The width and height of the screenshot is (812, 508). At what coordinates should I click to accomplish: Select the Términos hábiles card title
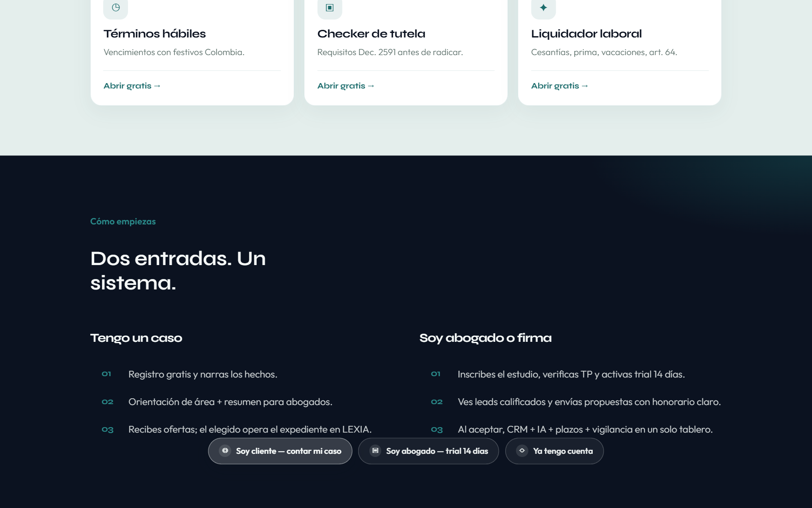click(155, 34)
